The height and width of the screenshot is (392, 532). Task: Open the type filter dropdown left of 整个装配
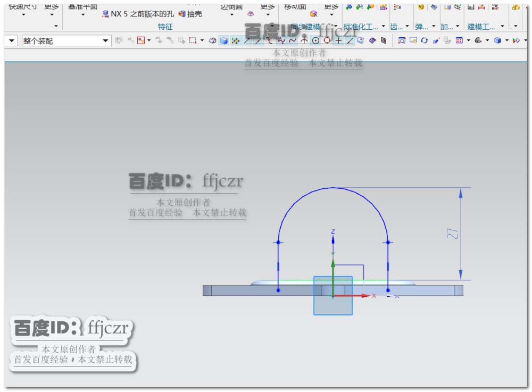[x=11, y=41]
